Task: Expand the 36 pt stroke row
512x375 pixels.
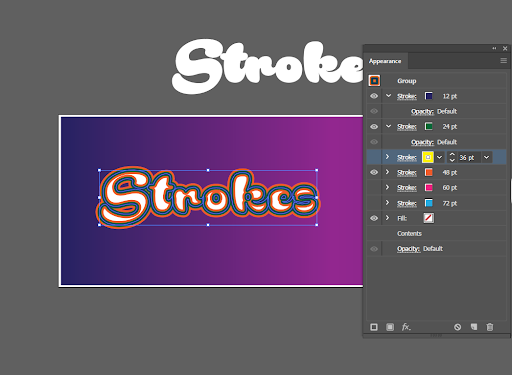Action: 387,157
